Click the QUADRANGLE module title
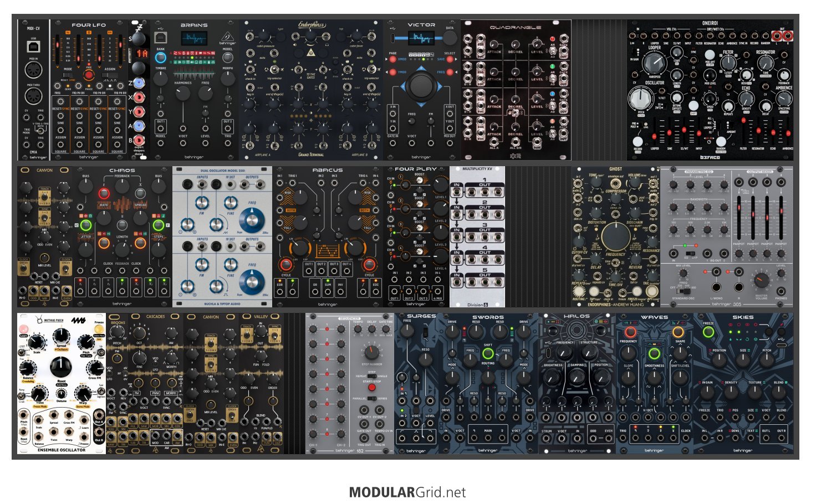The image size is (816, 504). pos(516,27)
